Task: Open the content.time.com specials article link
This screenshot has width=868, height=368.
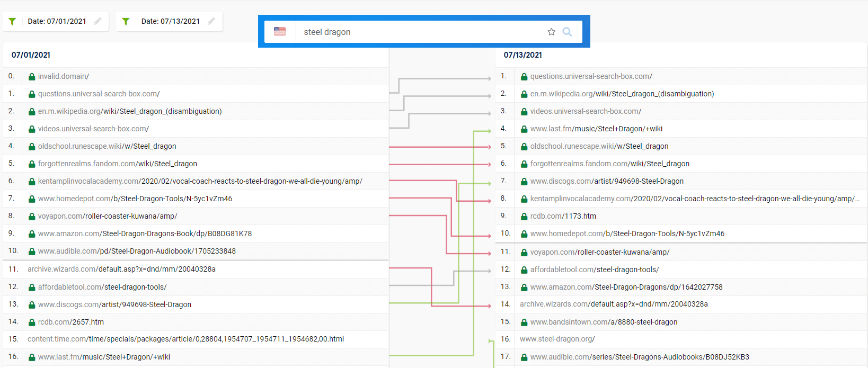Action: (185, 339)
